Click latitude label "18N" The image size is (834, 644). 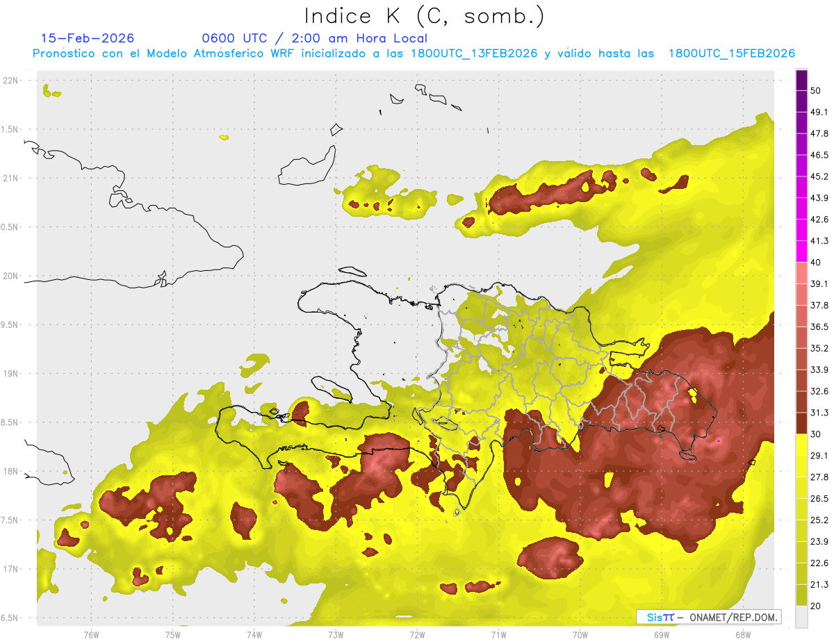tap(11, 471)
